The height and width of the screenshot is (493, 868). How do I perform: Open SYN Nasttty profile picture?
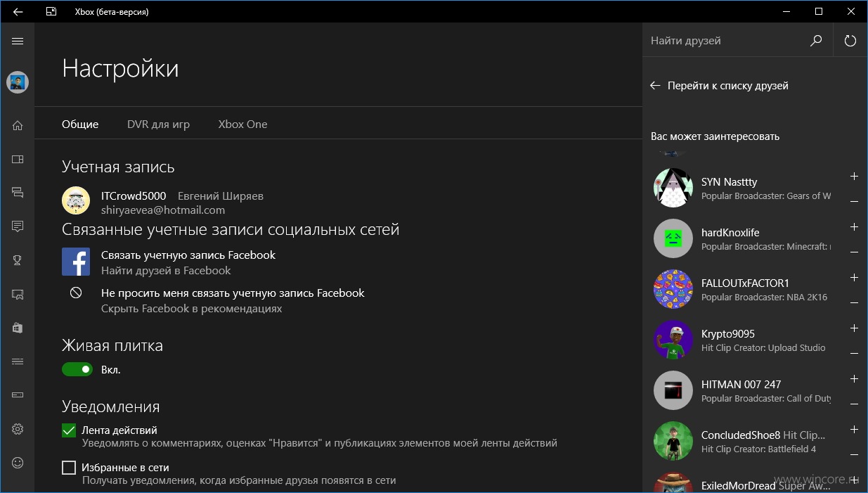(x=673, y=188)
